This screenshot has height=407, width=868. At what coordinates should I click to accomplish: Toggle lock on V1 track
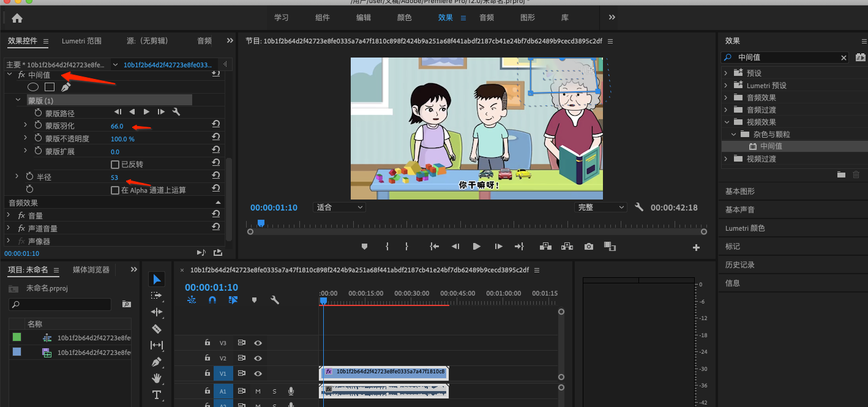click(208, 373)
